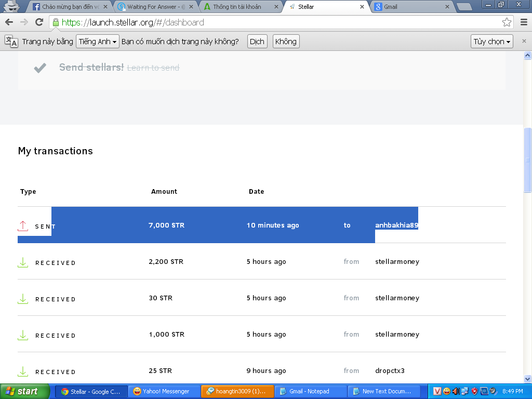
Task: Click the address bar URL field
Action: click(278, 22)
